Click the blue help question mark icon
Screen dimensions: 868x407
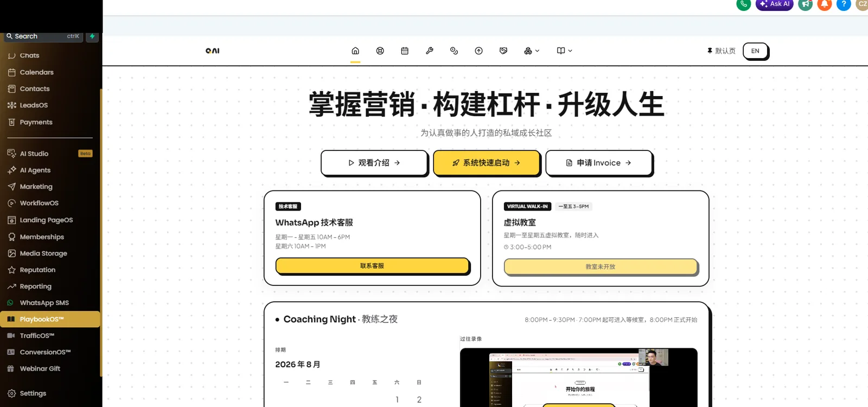click(x=844, y=4)
